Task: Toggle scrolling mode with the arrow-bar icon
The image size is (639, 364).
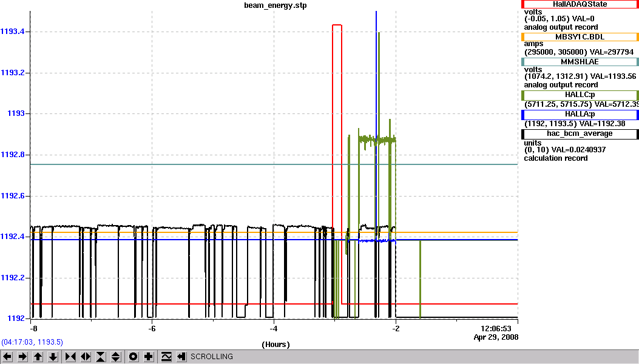Action: 181,357
